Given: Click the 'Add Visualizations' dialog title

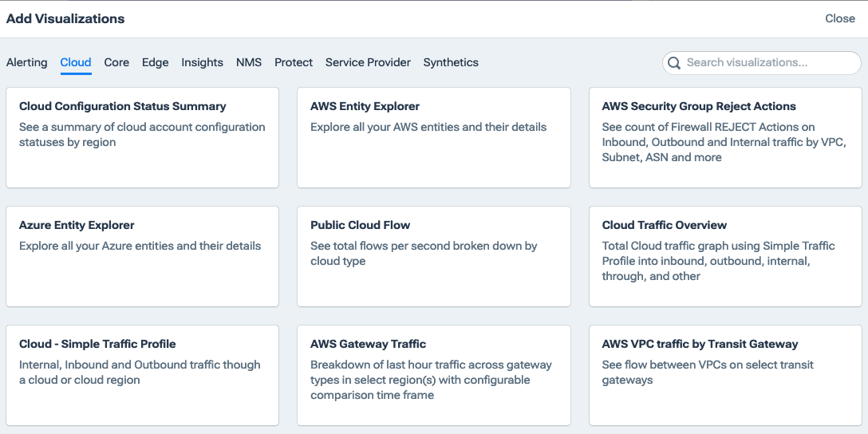Looking at the screenshot, I should pyautogui.click(x=65, y=19).
